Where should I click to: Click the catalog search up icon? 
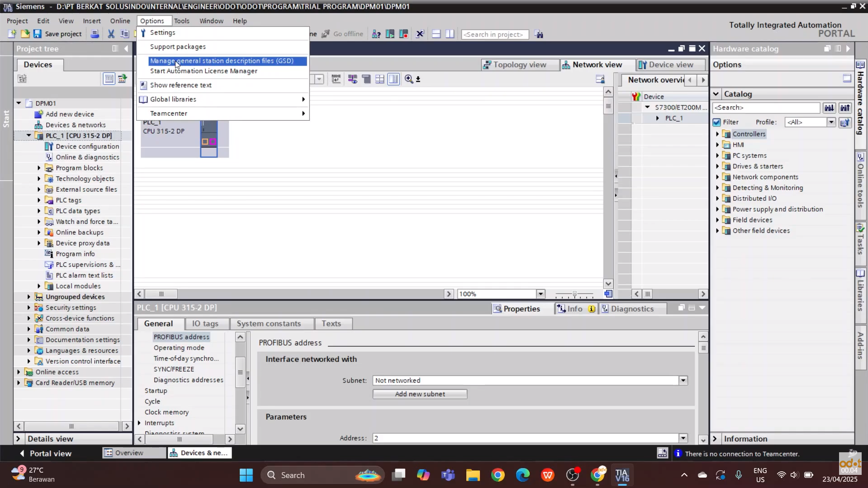coord(845,108)
